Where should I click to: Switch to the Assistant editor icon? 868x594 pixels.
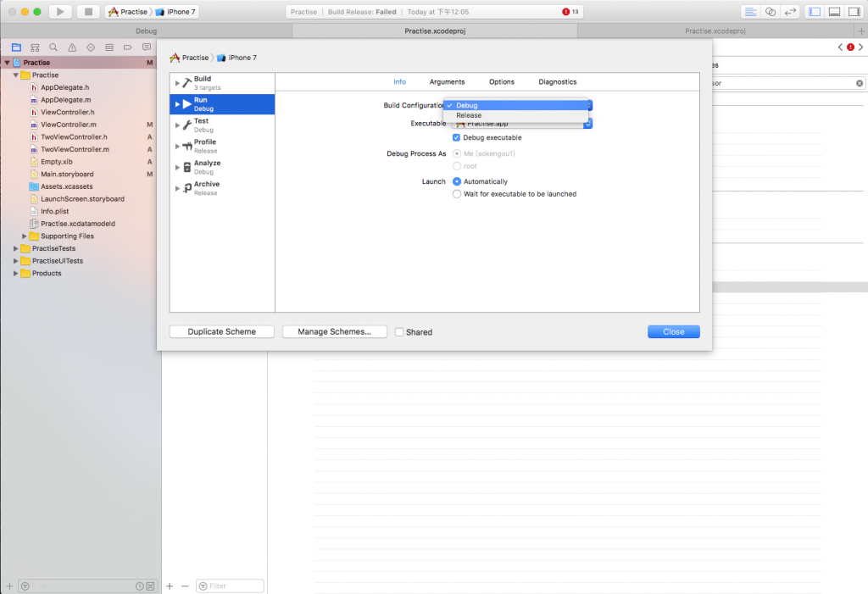coord(770,12)
